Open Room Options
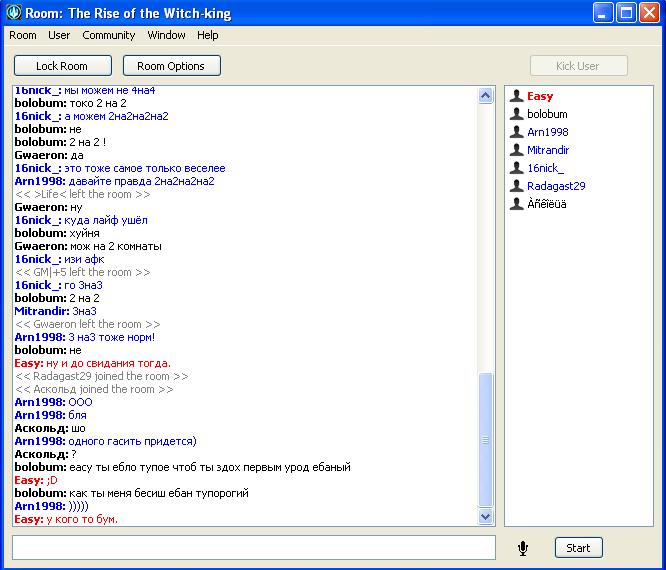Viewport: 666px width, 570px height. coord(172,66)
